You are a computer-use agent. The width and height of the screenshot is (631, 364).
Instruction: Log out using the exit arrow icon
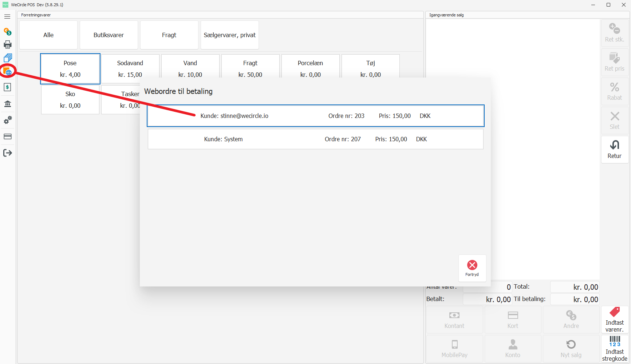click(x=7, y=153)
